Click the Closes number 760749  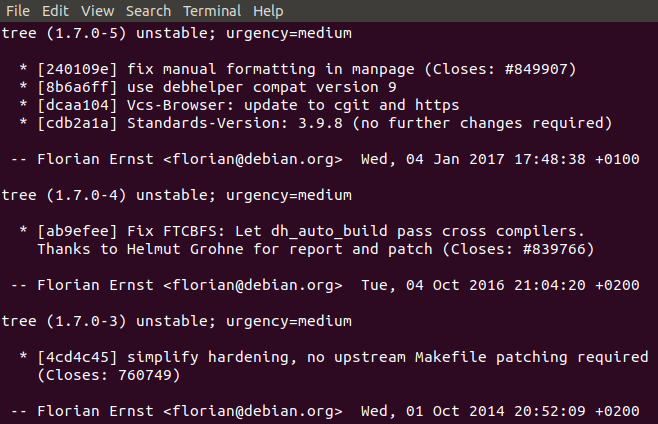pyautogui.click(x=146, y=375)
